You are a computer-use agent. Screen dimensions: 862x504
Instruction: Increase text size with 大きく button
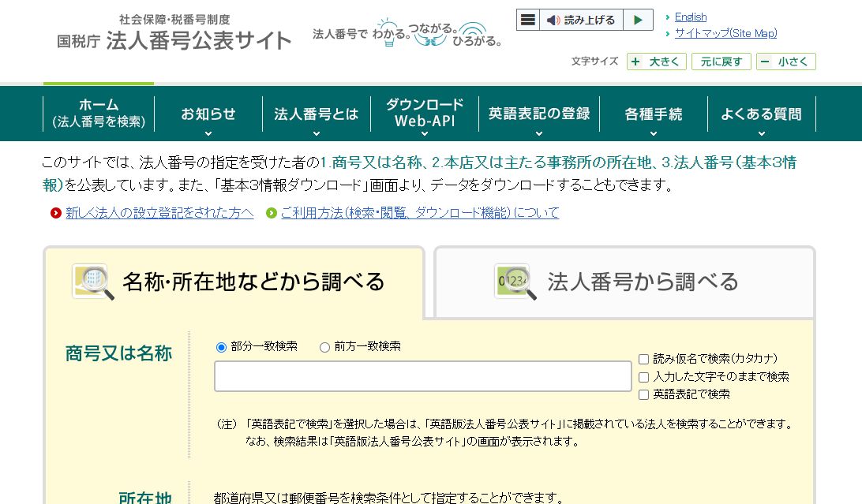pyautogui.click(x=657, y=62)
